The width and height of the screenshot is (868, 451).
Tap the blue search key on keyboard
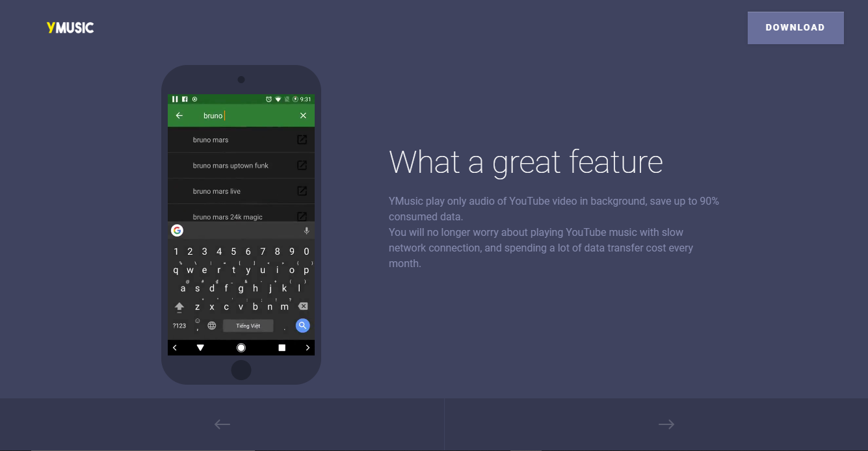[x=302, y=326]
